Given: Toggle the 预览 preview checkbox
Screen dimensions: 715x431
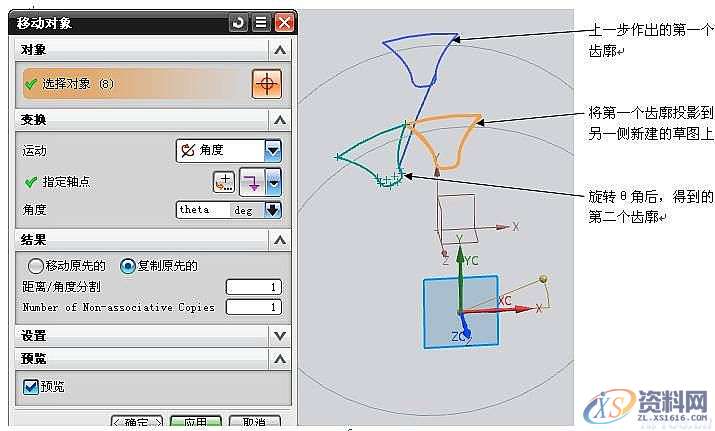Looking at the screenshot, I should [31, 386].
